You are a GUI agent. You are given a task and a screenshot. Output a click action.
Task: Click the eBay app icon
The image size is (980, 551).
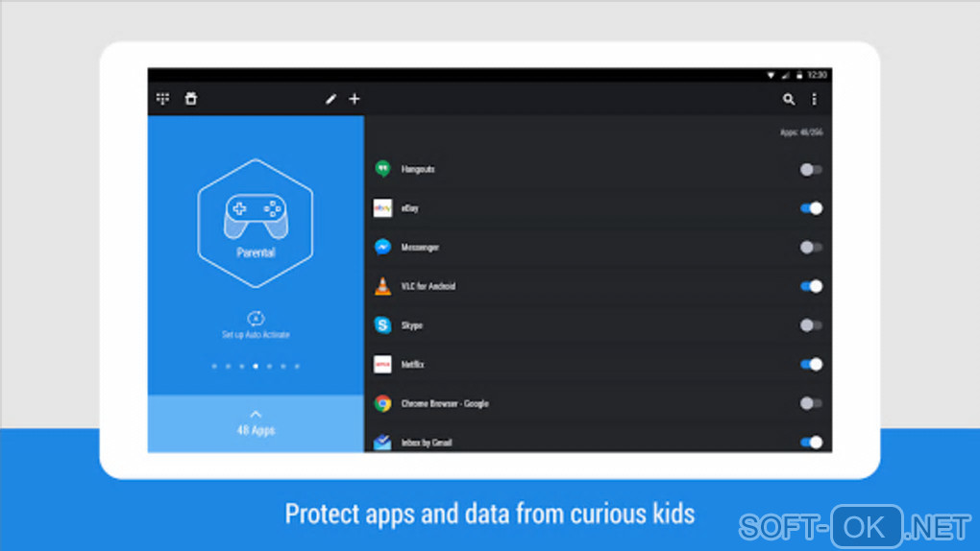(x=382, y=208)
